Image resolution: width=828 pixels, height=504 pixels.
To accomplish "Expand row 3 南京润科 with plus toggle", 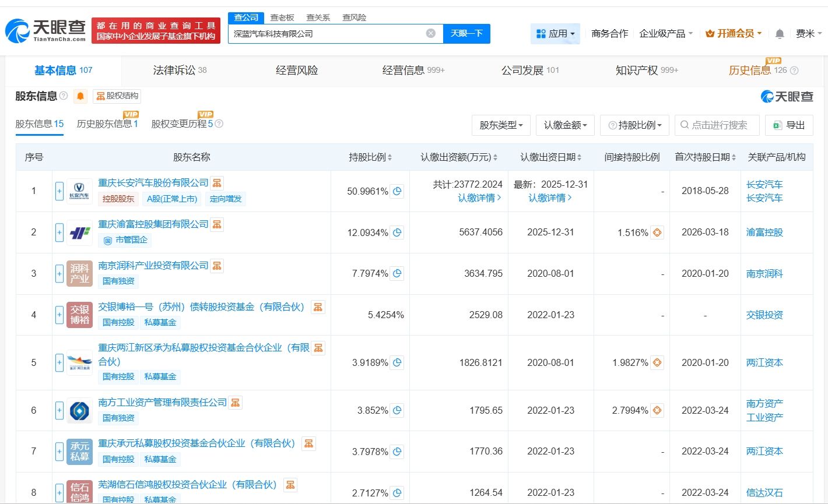I will coord(59,274).
